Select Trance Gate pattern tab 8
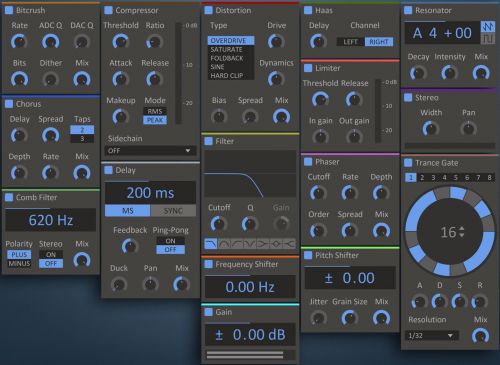The width and height of the screenshot is (500, 365). pos(489,177)
